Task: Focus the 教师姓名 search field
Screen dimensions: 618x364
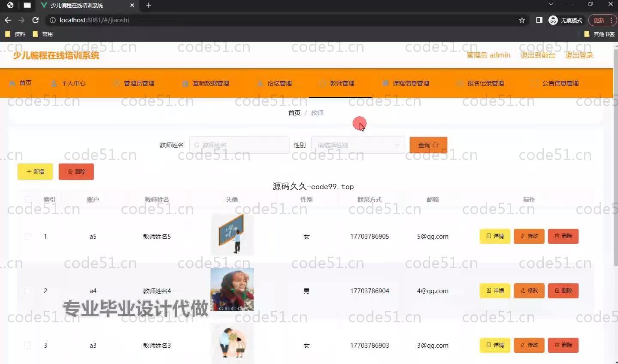Action: [239, 145]
